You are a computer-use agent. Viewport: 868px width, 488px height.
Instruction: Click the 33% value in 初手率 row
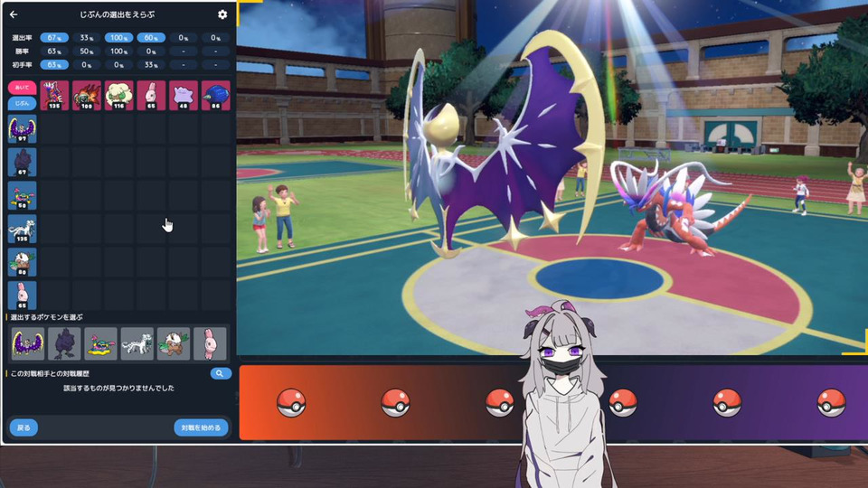point(151,65)
